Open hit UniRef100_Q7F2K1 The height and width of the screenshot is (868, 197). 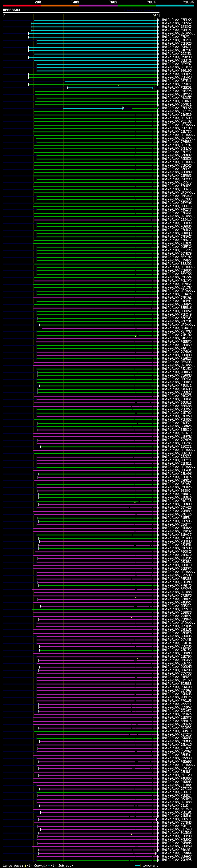(x=176, y=40)
